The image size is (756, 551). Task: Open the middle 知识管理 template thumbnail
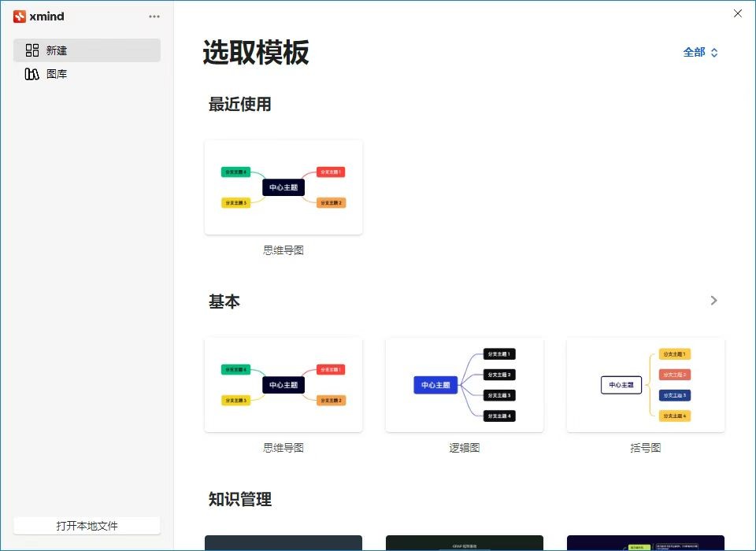tap(465, 543)
